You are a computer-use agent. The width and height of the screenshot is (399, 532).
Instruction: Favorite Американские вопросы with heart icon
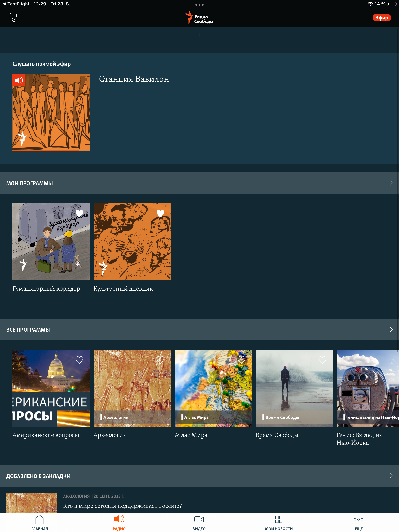tap(79, 360)
